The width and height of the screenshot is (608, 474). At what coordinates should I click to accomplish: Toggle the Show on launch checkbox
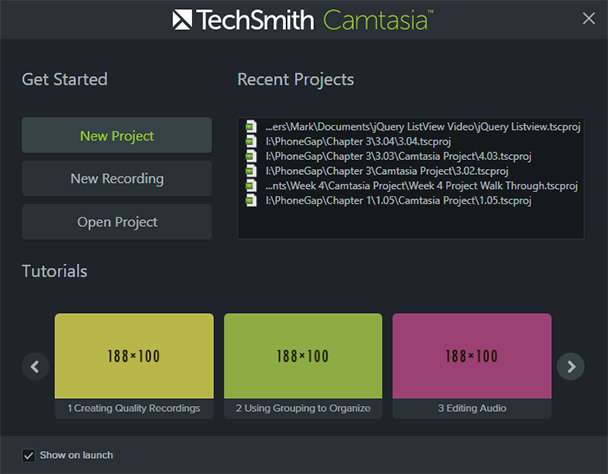pyautogui.click(x=29, y=455)
